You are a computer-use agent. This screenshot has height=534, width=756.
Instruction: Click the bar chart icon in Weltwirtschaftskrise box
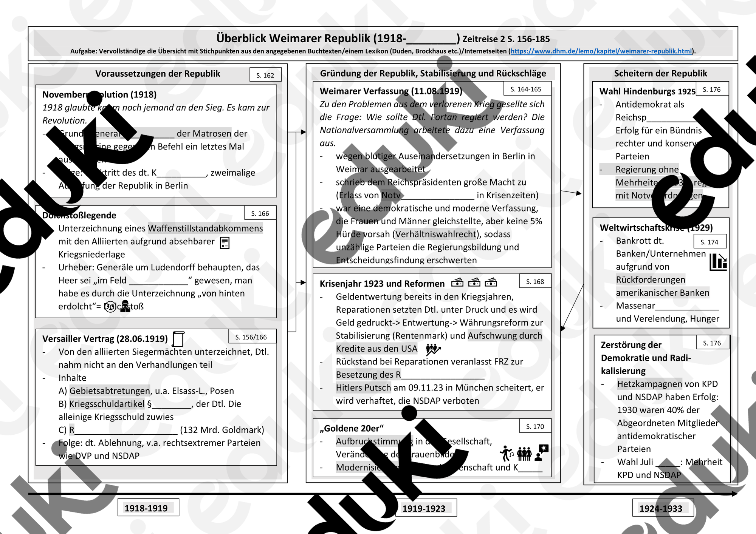tap(718, 262)
